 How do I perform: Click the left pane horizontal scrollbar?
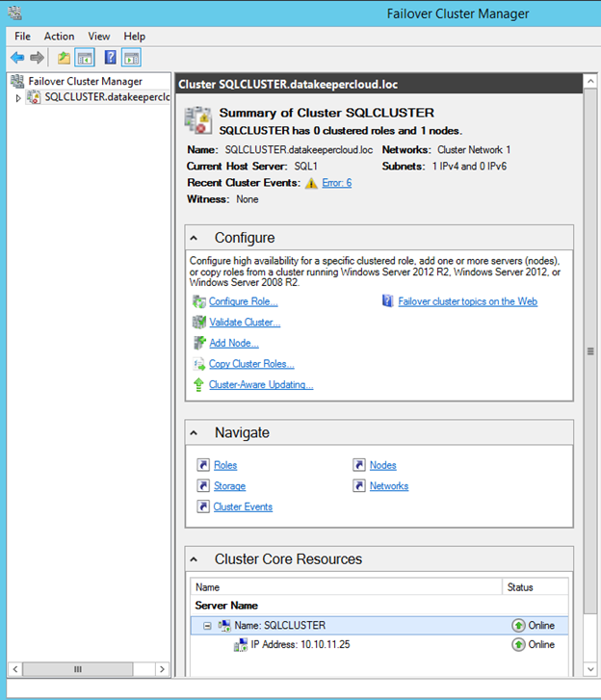(x=77, y=668)
